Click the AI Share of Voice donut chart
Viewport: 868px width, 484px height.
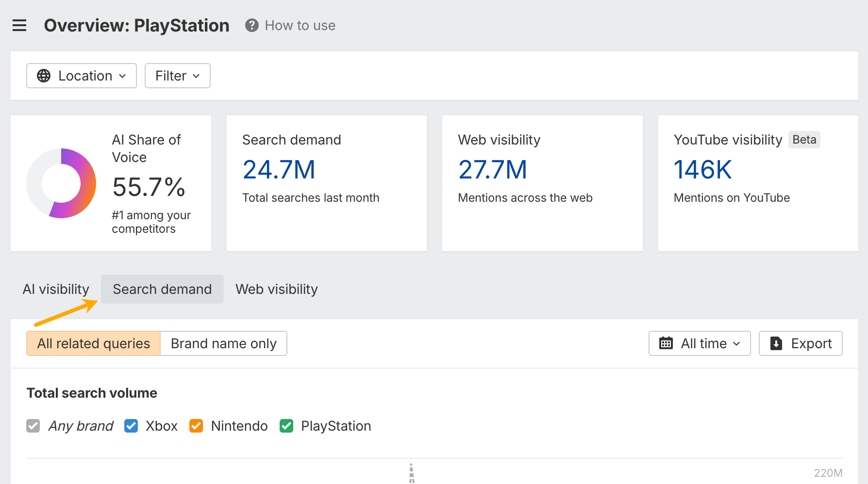[61, 183]
